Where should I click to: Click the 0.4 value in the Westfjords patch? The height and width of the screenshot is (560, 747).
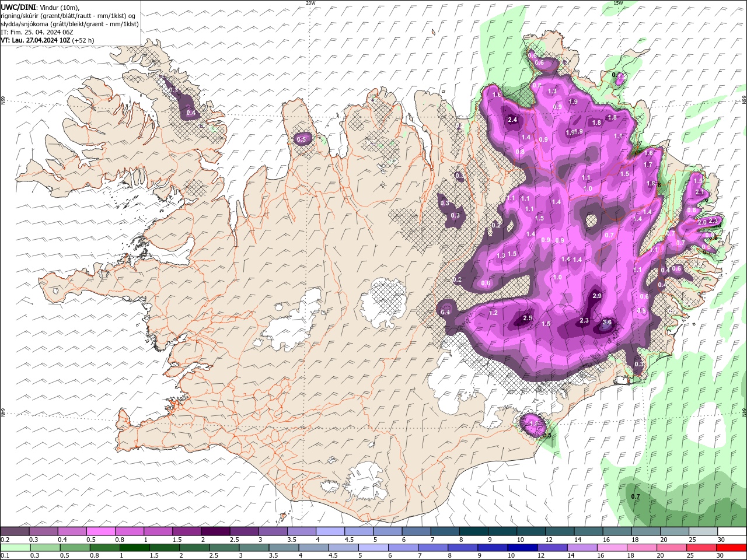[191, 113]
